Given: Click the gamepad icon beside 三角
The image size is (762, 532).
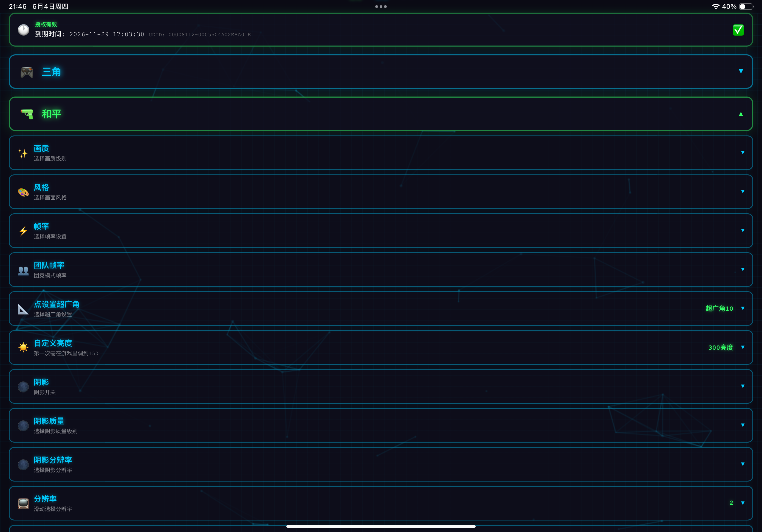Looking at the screenshot, I should (27, 72).
